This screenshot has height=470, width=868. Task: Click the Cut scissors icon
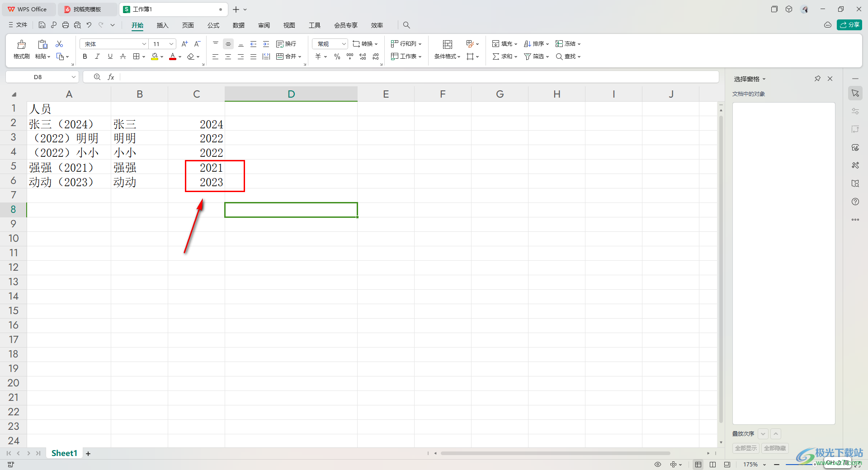coord(59,44)
